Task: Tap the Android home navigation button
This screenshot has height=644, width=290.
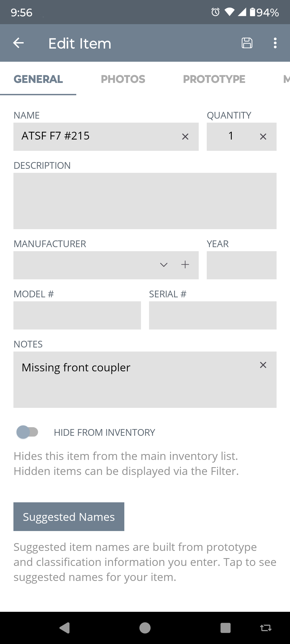Action: click(145, 628)
